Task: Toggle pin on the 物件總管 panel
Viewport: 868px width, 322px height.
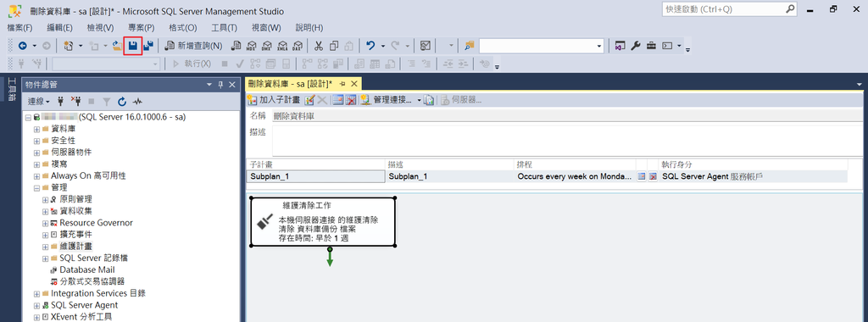Action: pyautogui.click(x=220, y=85)
